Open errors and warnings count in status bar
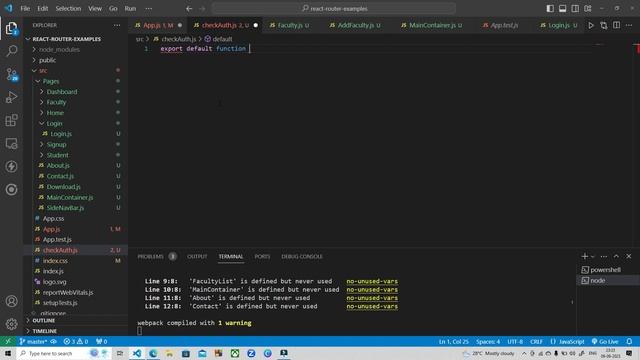The width and height of the screenshot is (640, 360). [76, 341]
